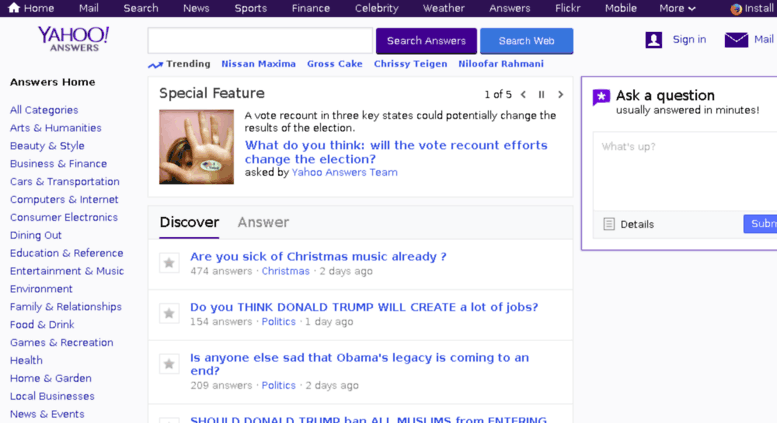Click the Search Answers button

[x=426, y=41]
